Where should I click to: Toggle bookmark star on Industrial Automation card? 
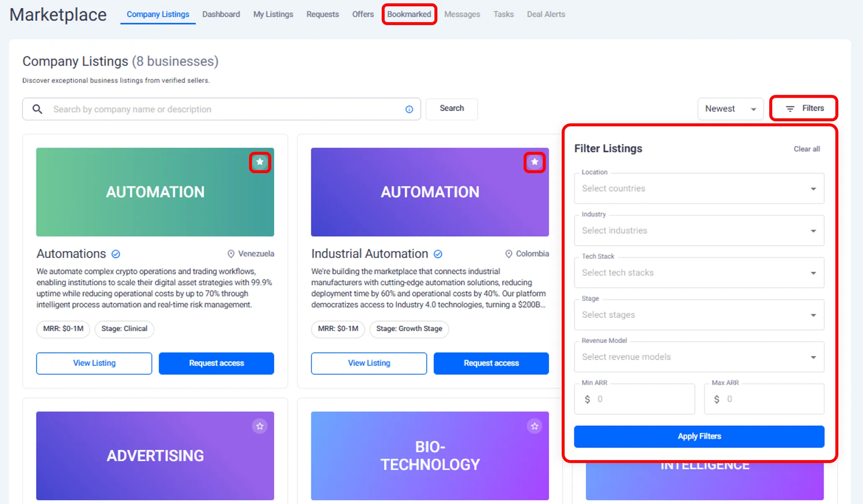click(534, 162)
